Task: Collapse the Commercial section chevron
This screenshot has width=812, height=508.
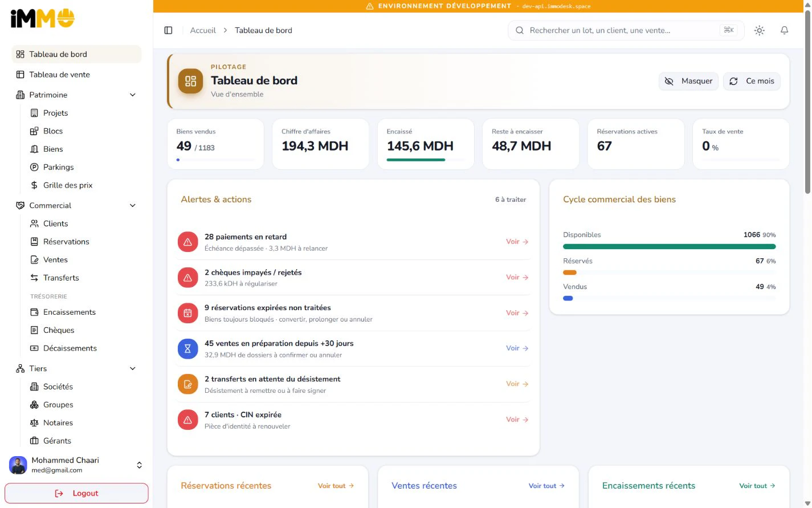Action: pyautogui.click(x=133, y=205)
